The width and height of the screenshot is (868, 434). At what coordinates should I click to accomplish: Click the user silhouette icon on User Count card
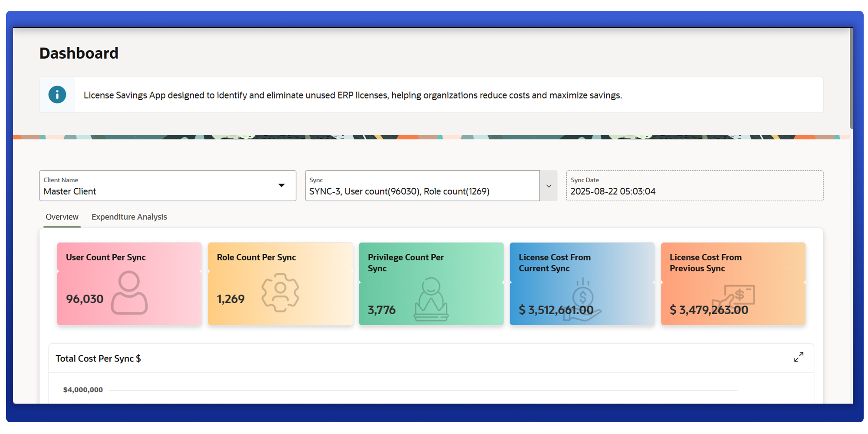(129, 293)
